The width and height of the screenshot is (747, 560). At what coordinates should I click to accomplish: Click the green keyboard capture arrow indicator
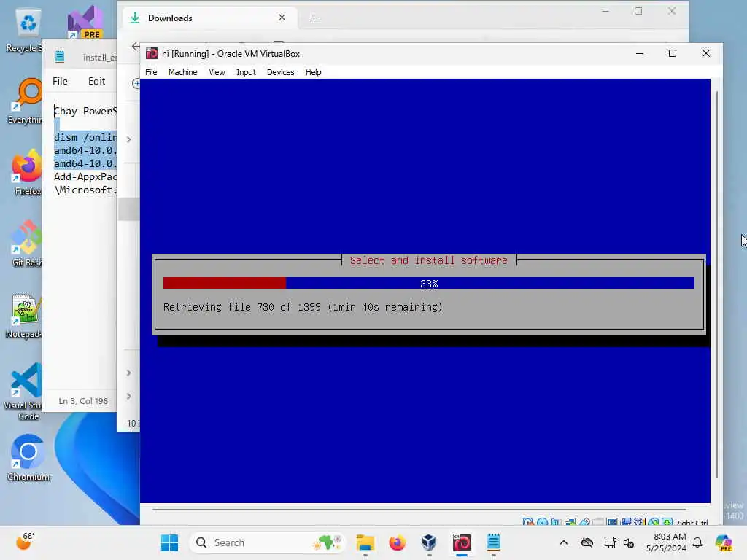667,522
